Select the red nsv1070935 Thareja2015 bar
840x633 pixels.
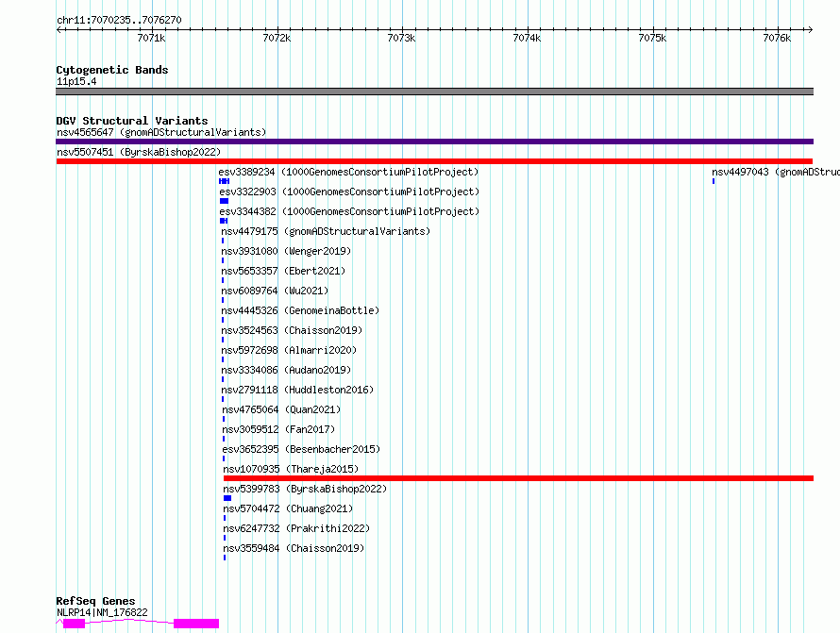tap(518, 478)
